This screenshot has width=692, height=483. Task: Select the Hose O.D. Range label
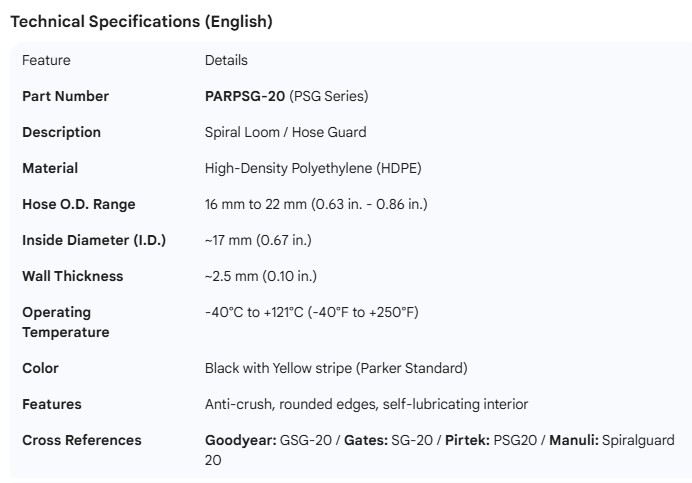[x=78, y=204]
